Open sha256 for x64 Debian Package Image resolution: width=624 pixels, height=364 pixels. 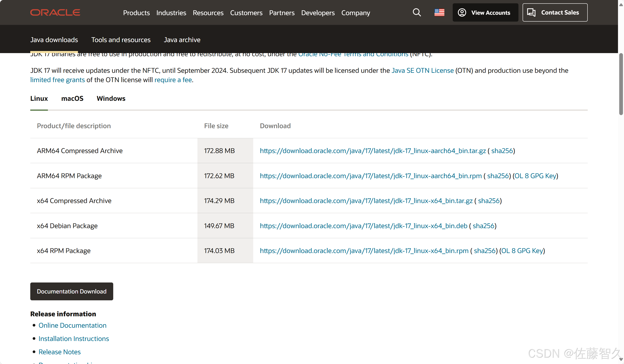click(483, 226)
